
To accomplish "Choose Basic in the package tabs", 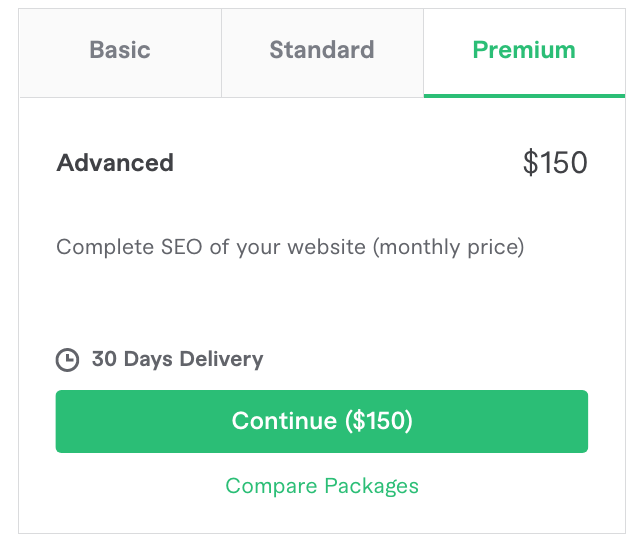I will click(x=120, y=50).
